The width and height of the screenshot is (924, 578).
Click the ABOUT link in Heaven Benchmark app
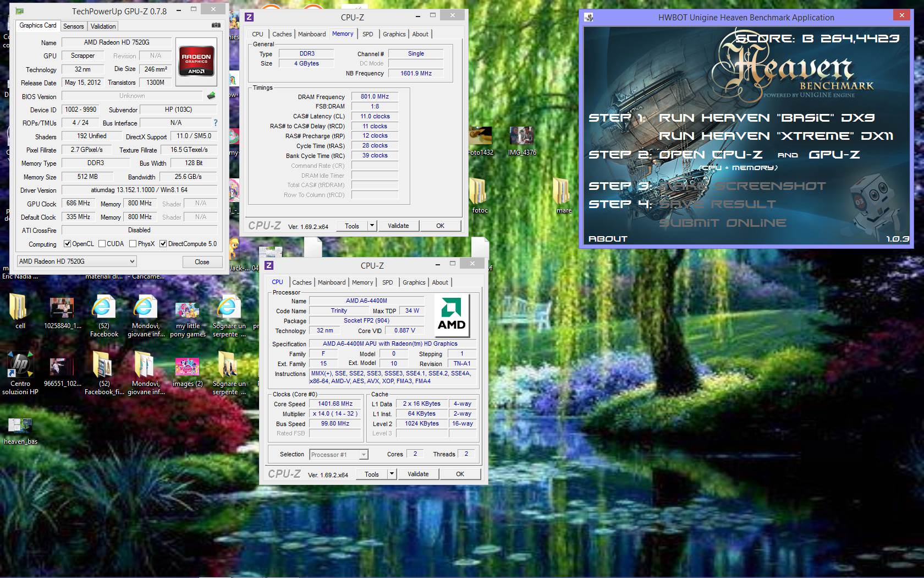[608, 239]
